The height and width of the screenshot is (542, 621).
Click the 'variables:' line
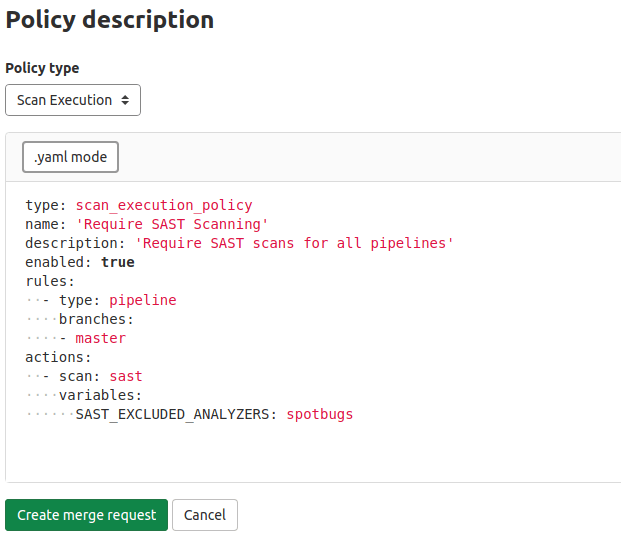point(101,395)
